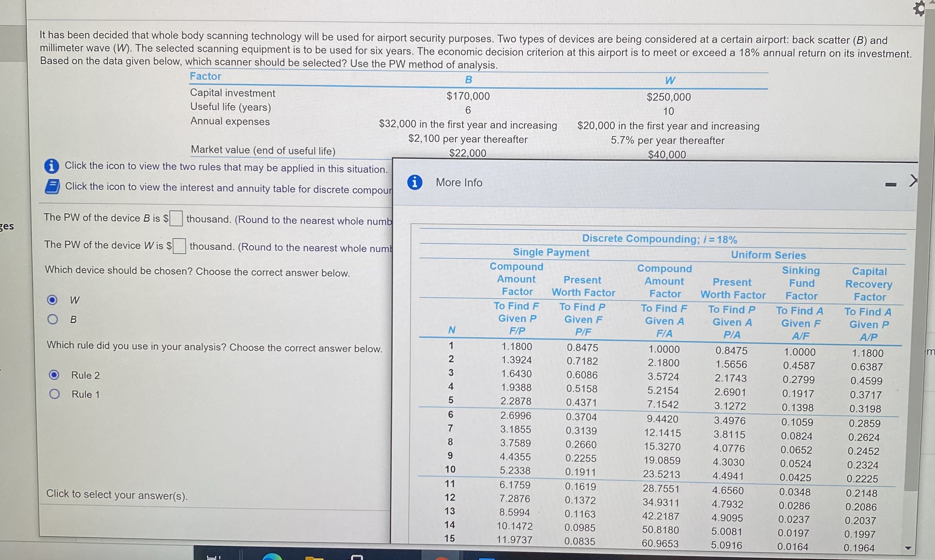Minimize the More Info popup

click(891, 185)
